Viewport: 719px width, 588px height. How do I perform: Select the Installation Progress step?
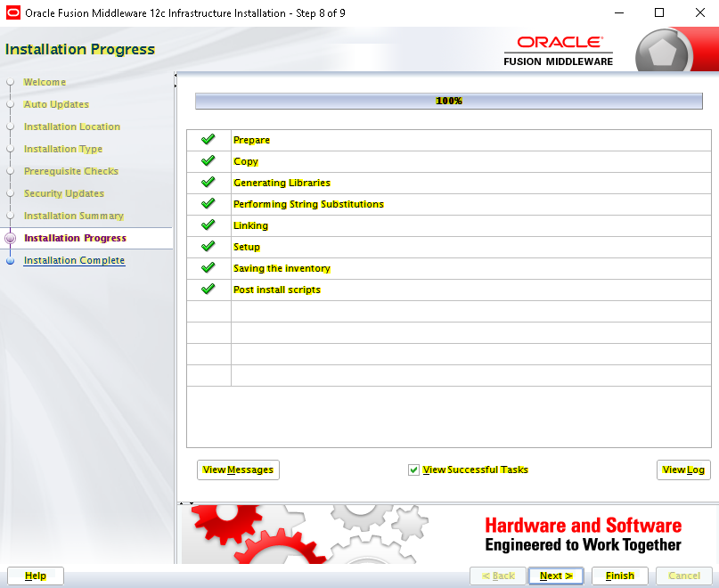point(75,238)
